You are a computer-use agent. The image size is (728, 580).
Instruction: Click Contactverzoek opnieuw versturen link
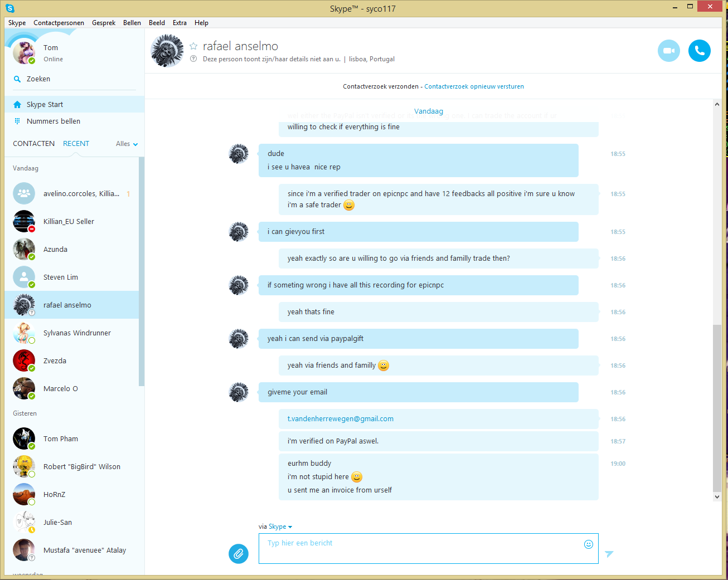474,86
